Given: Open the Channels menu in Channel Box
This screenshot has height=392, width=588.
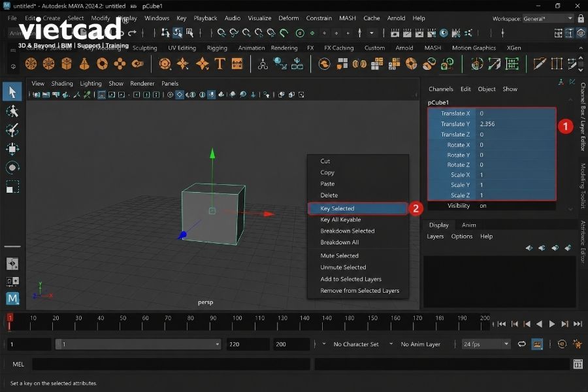Looking at the screenshot, I should click(x=440, y=89).
